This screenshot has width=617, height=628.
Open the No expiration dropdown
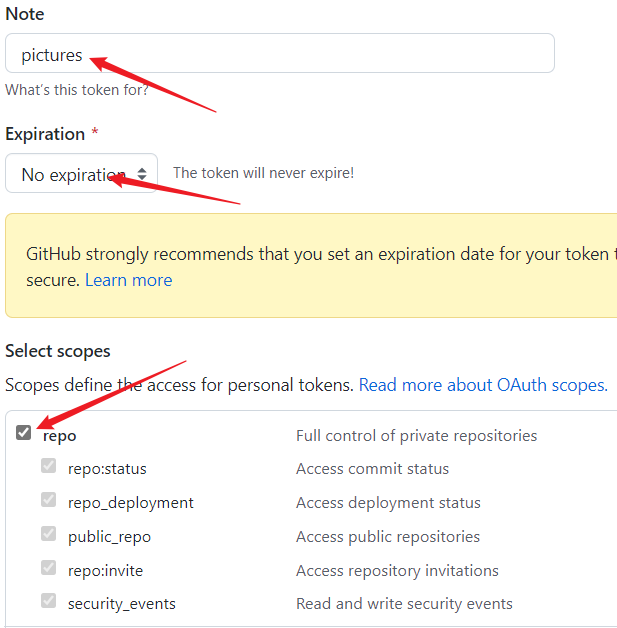[81, 173]
